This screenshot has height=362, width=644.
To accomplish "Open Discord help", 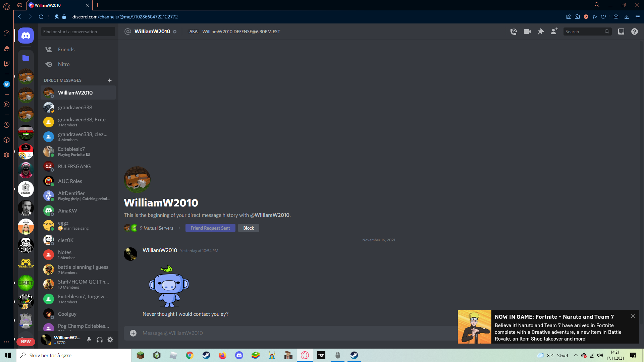I will 634,31.
